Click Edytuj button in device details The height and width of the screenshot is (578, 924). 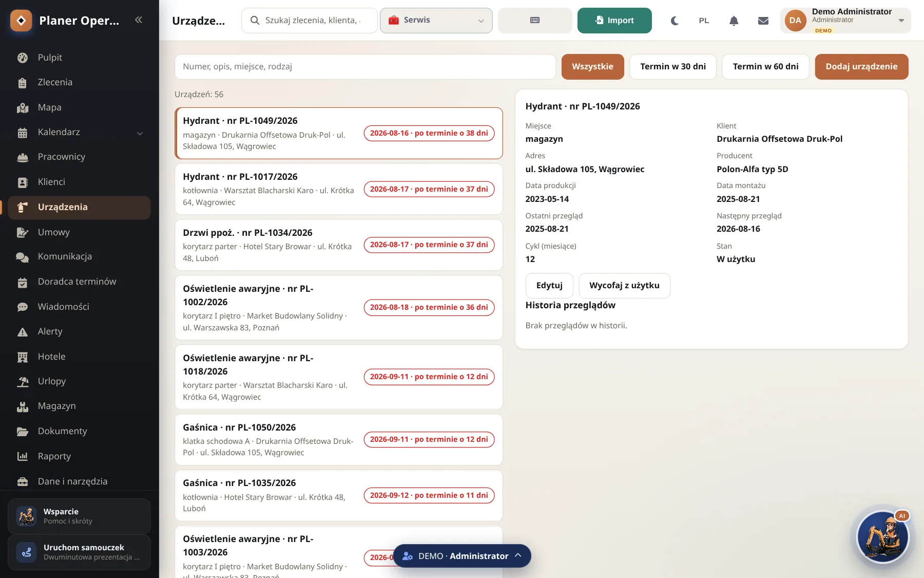click(549, 286)
